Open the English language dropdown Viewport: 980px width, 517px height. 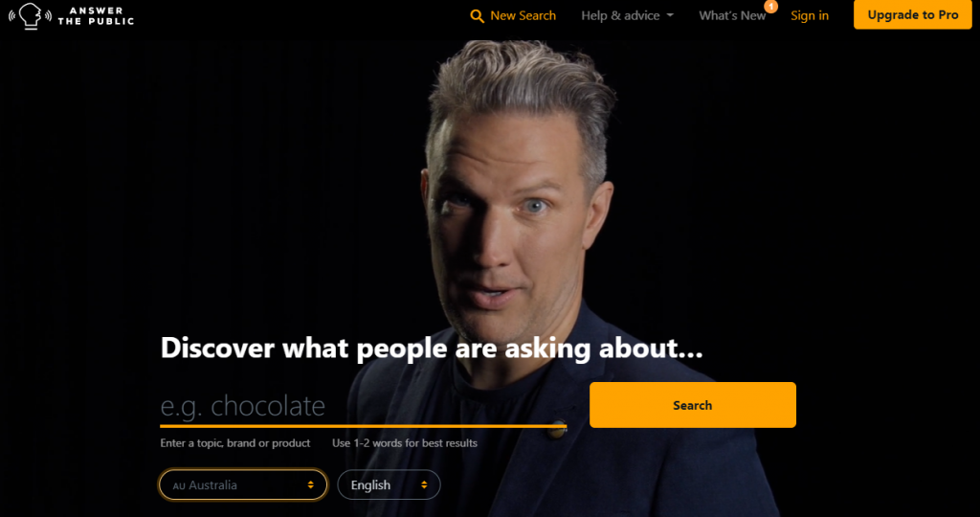(389, 485)
